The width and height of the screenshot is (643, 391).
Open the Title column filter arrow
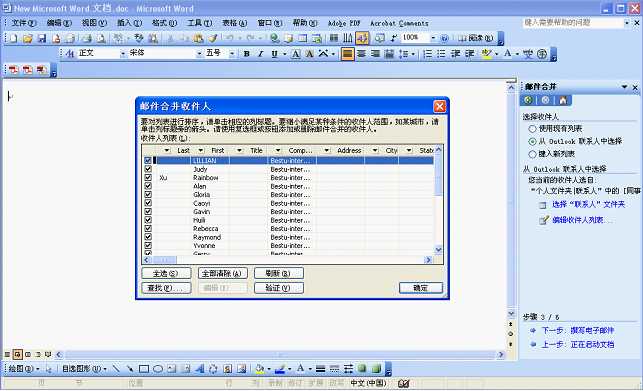pyautogui.click(x=239, y=151)
